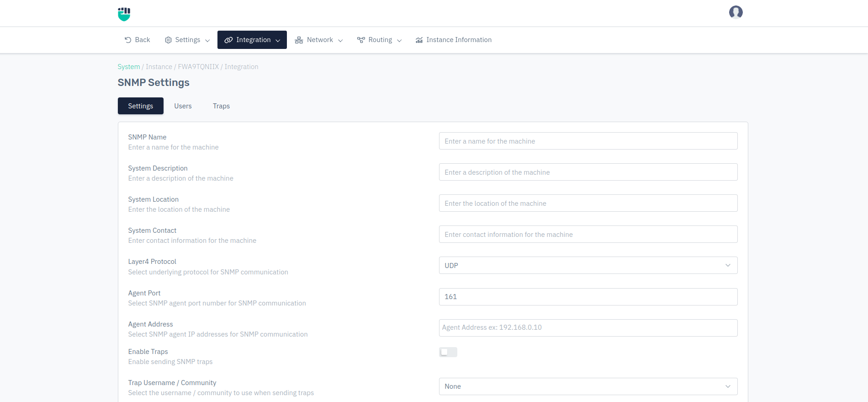Viewport: 868px width, 402px height.
Task: Click the 'Enable sending SNMP traps' description
Action: click(x=170, y=362)
